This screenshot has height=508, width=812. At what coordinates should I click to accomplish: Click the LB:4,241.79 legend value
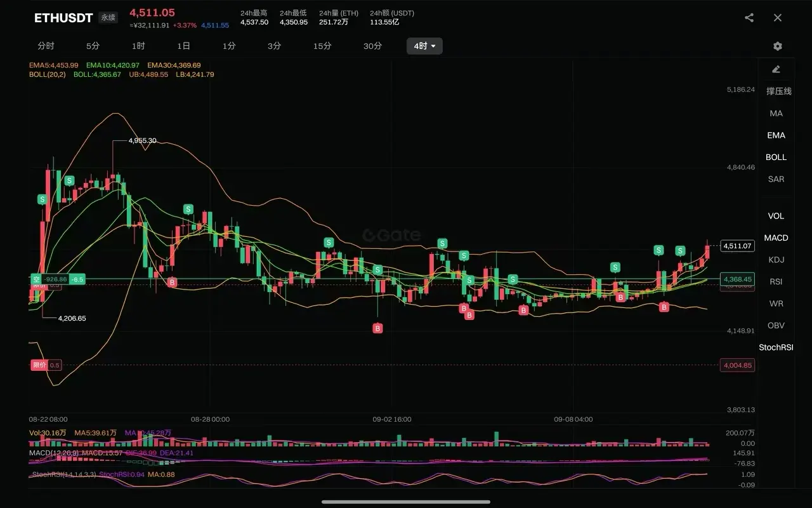click(x=195, y=74)
